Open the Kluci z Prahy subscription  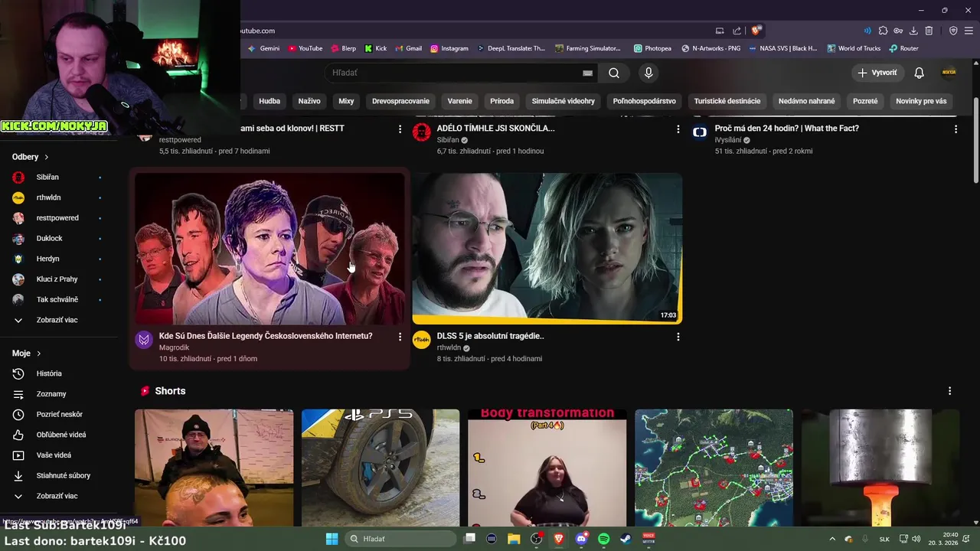point(57,279)
